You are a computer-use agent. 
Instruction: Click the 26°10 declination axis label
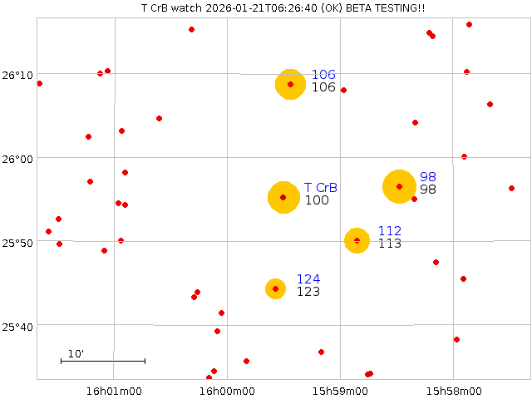(x=17, y=75)
